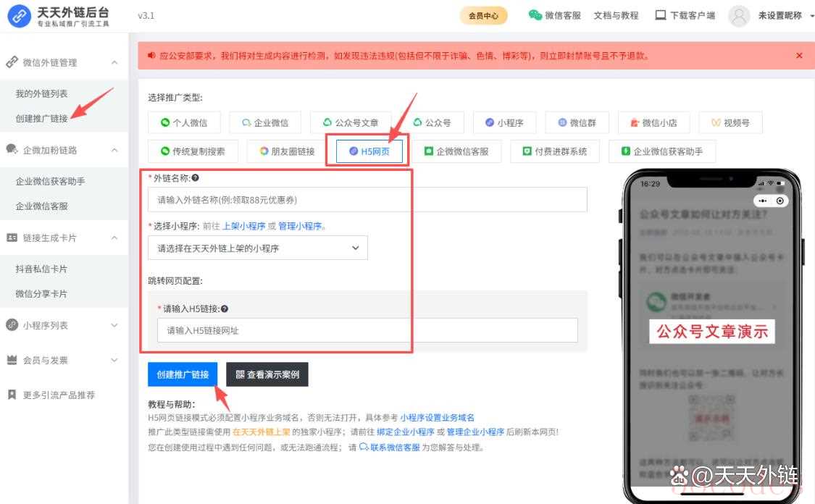
Task: Switch to the H5网页 tab
Action: [369, 151]
